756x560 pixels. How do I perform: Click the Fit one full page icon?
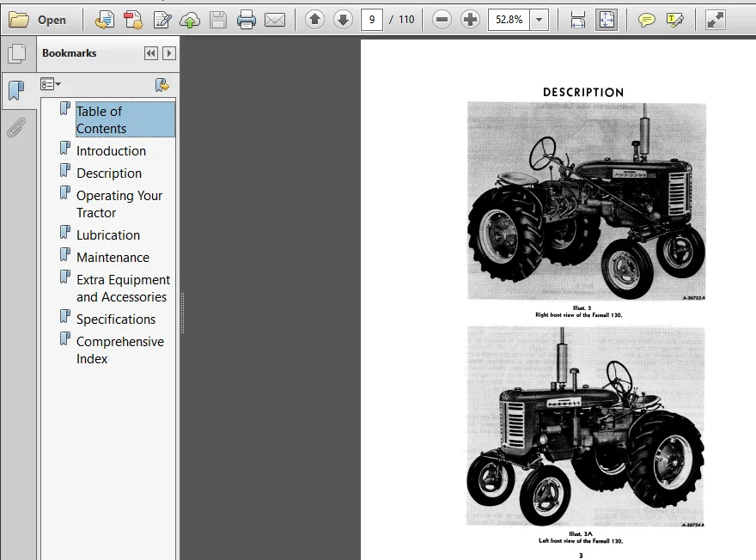(x=606, y=20)
